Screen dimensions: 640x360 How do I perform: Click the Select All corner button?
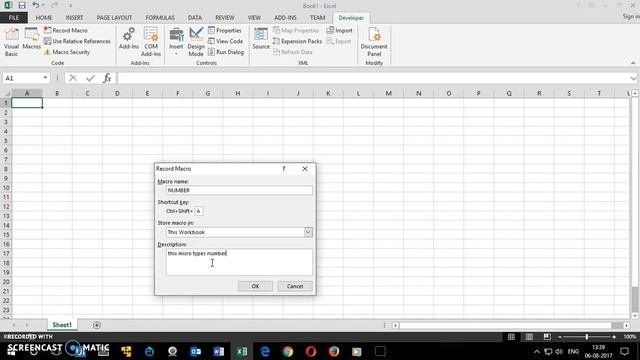coord(6,93)
